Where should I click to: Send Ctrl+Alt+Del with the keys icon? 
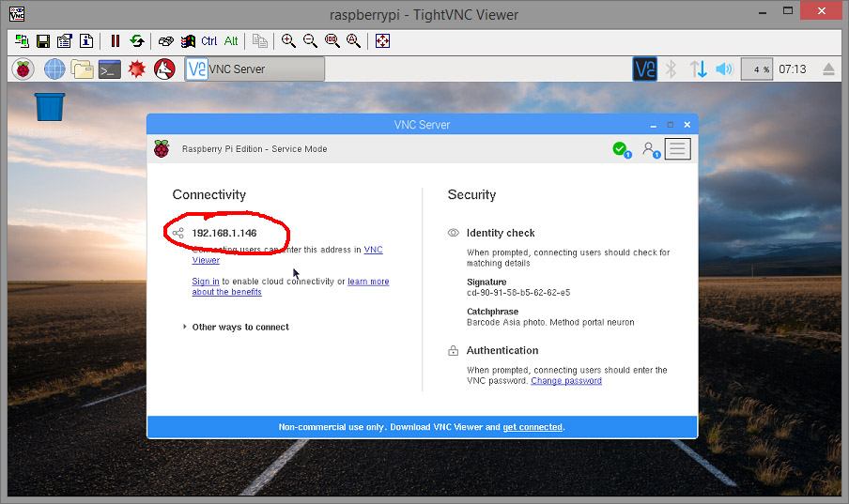[166, 41]
